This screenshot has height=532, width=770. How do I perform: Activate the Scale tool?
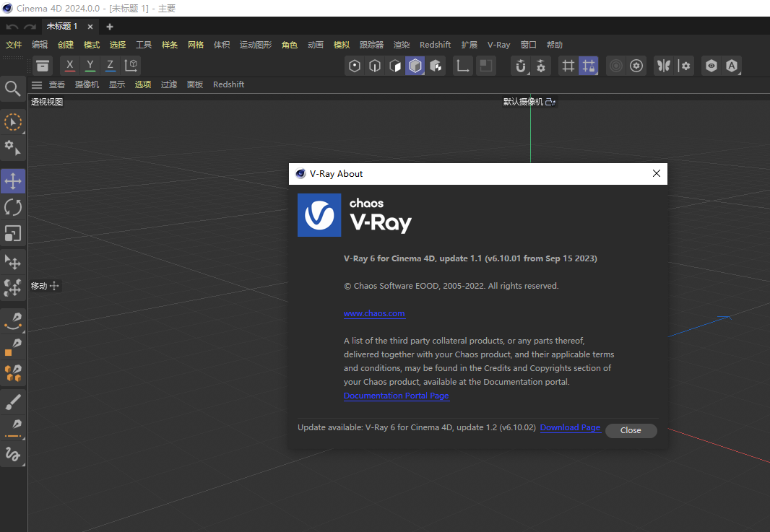pyautogui.click(x=13, y=234)
